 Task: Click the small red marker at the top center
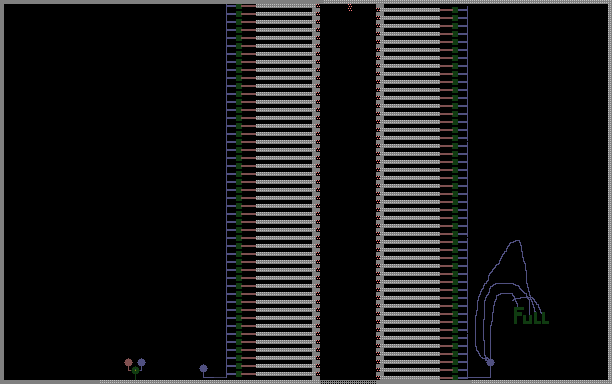tap(350, 7)
